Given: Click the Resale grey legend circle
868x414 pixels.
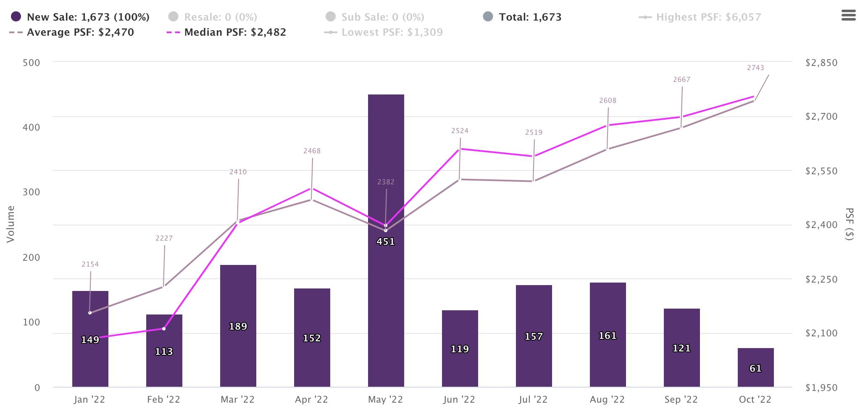Looking at the screenshot, I should coord(173,17).
